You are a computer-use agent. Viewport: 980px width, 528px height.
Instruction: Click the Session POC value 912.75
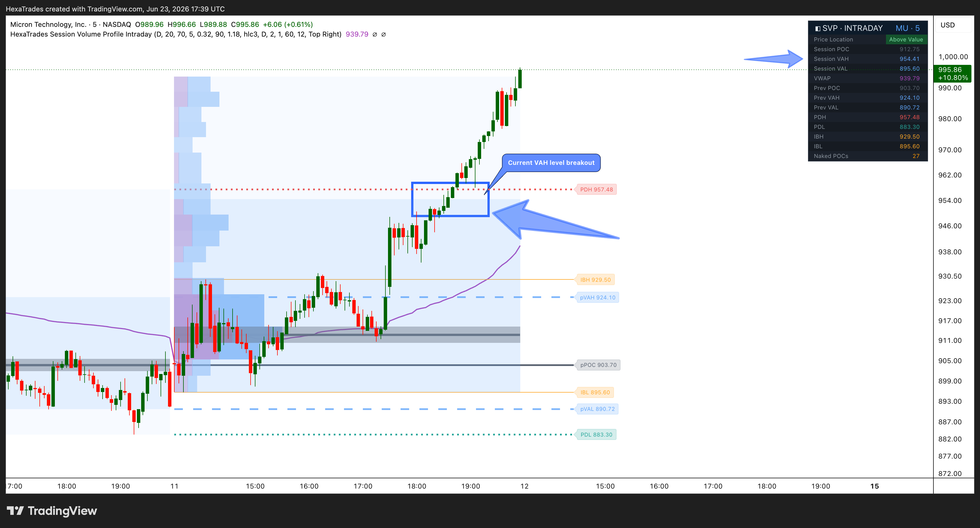[x=909, y=49]
